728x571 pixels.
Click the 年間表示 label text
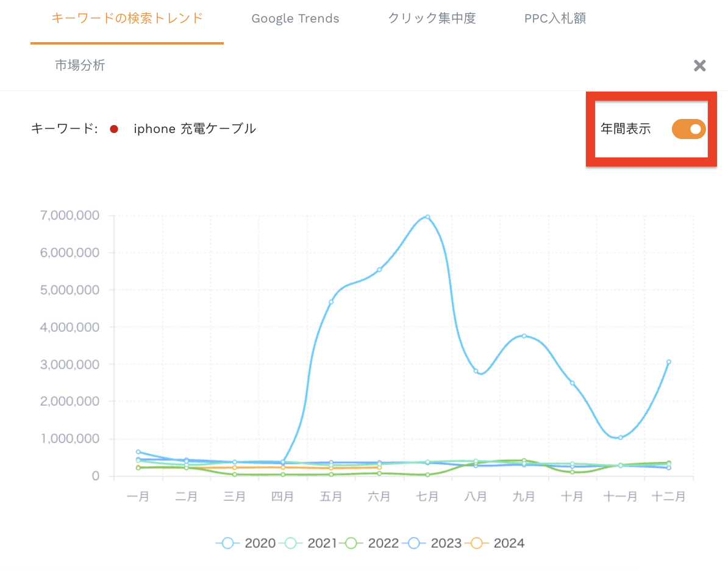coord(626,129)
